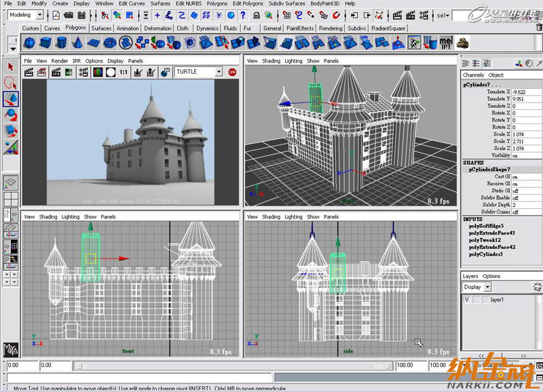Image resolution: width=543 pixels, height=392 pixels.
Task: Open the Edit Polygons menu
Action: click(247, 3)
